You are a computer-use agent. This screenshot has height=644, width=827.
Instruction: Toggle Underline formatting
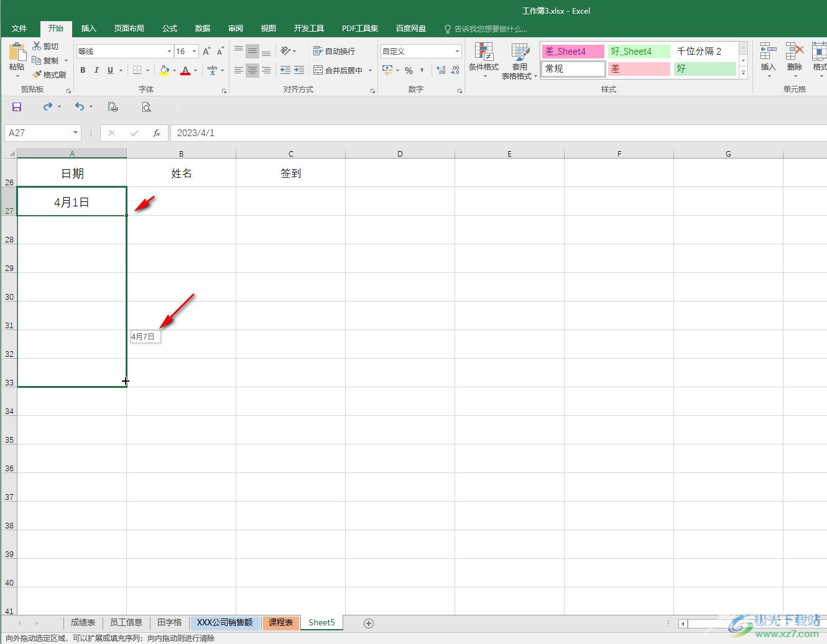click(110, 70)
